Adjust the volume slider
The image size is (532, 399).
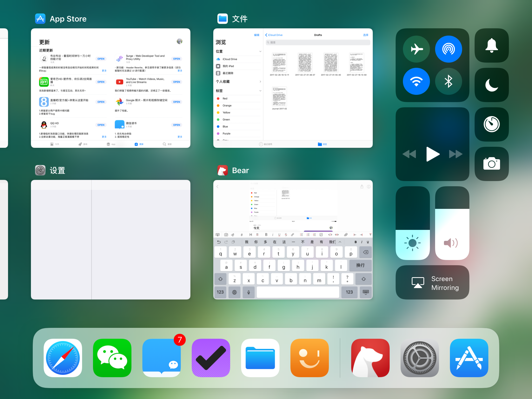pyautogui.click(x=452, y=223)
